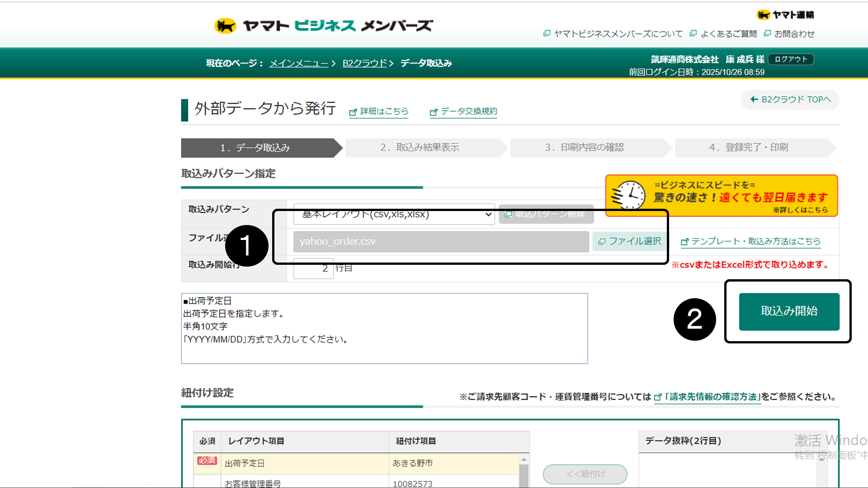This screenshot has height=488, width=868.
Task: Click scroll-up arrow of layout table
Action: (524, 459)
